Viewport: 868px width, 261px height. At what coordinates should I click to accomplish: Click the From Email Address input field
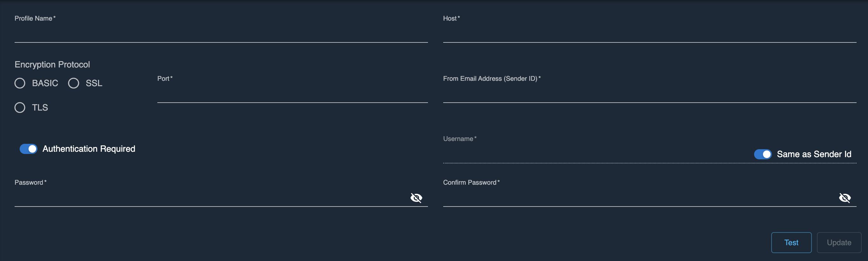point(649,94)
